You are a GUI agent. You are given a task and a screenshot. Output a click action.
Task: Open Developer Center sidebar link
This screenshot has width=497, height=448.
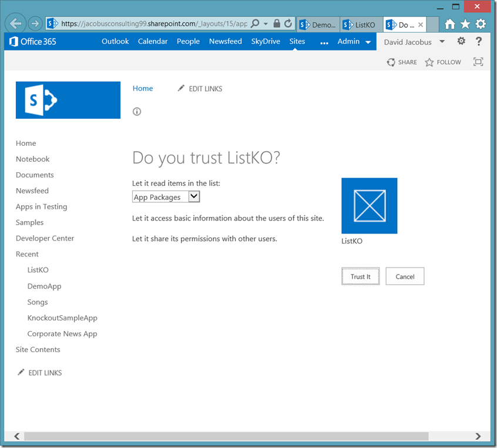[x=45, y=238]
